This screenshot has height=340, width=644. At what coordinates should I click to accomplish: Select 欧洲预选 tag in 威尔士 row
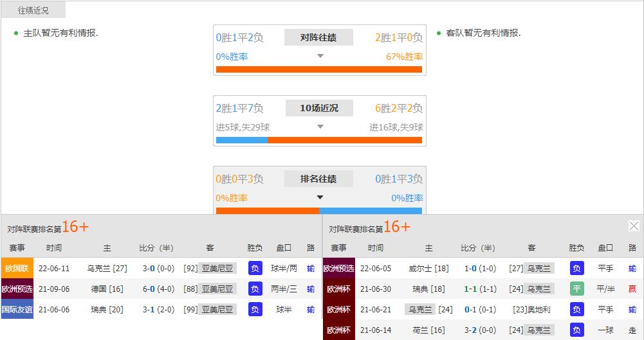tap(339, 268)
